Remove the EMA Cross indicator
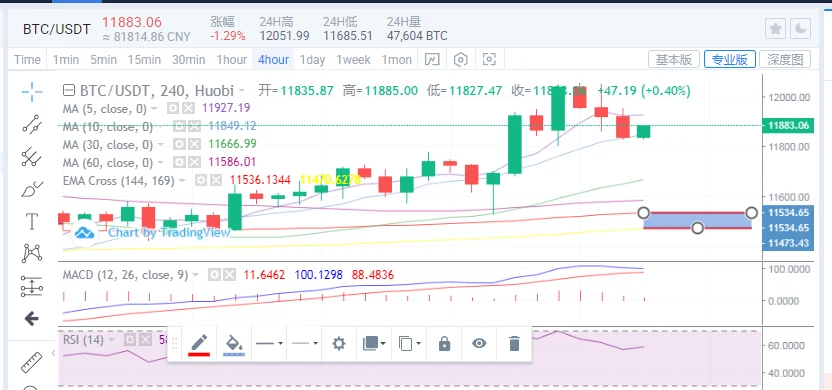 tap(215, 180)
